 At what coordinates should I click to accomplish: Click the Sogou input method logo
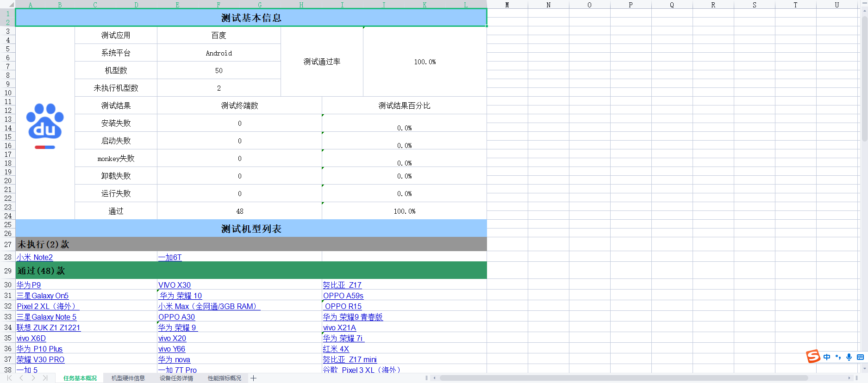pos(813,357)
